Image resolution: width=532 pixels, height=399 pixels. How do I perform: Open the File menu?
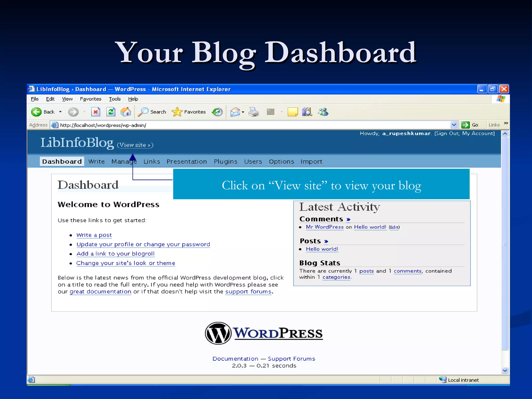[35, 99]
